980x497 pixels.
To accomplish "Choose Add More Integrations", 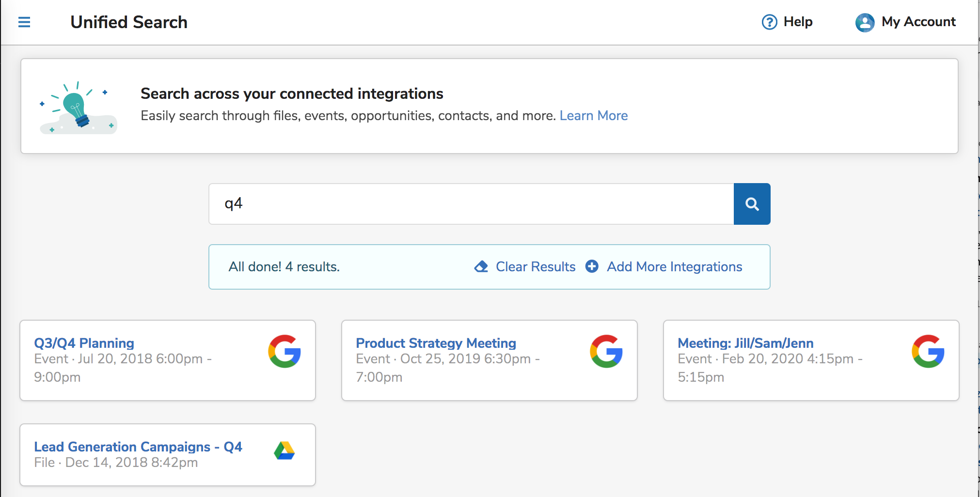I will [674, 267].
